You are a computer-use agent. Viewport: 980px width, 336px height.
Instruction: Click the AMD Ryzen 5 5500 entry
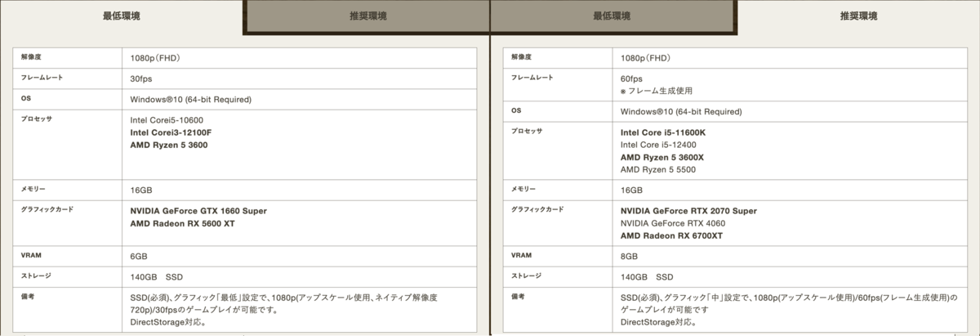pyautogui.click(x=658, y=169)
